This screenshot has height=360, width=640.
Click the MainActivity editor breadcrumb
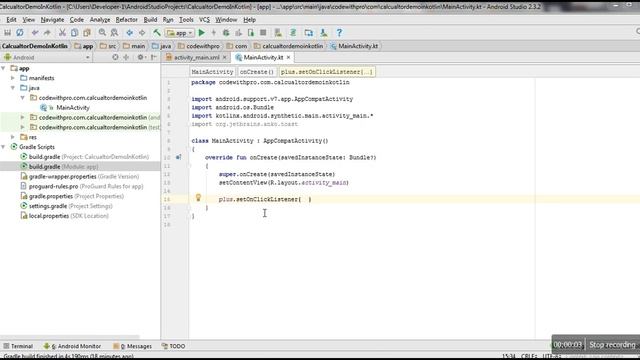pos(212,72)
